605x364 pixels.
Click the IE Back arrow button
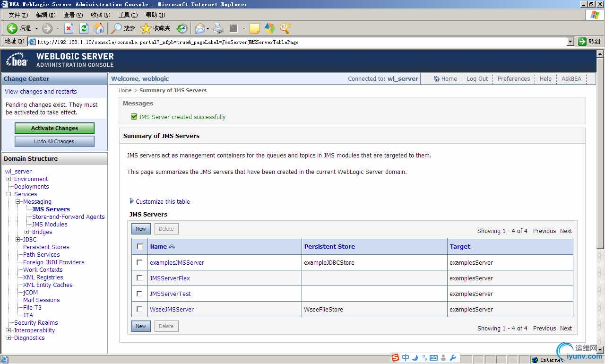point(12,28)
